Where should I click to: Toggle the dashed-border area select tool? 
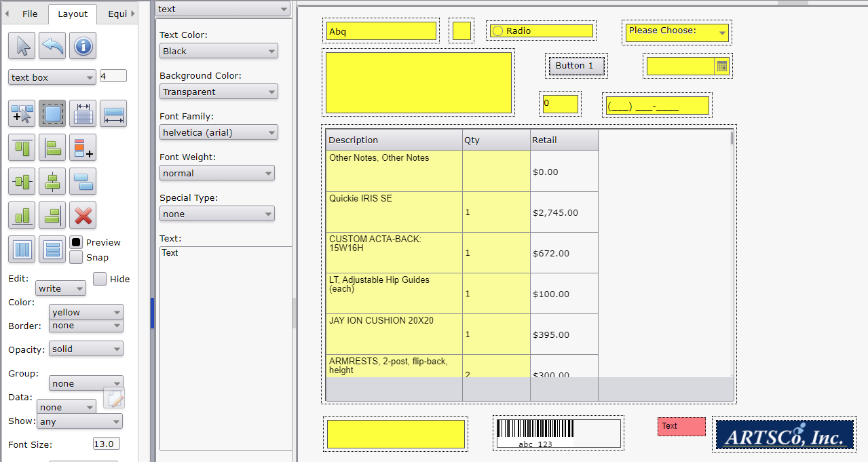pyautogui.click(x=52, y=113)
